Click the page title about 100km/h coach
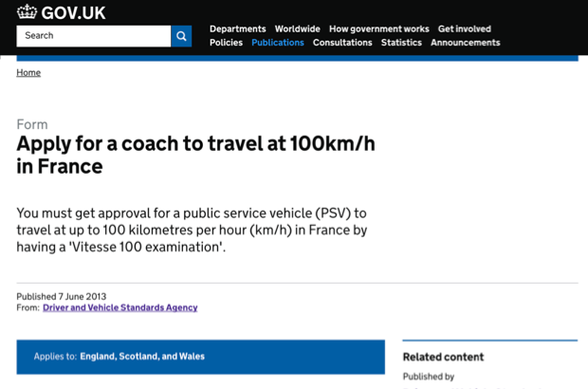This screenshot has width=588, height=389. coord(195,155)
